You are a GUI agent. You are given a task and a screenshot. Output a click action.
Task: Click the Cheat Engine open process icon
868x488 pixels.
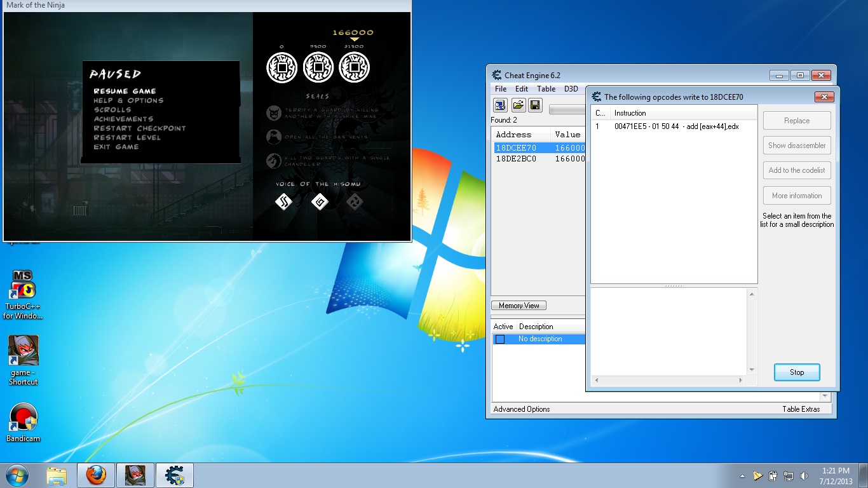pos(500,105)
